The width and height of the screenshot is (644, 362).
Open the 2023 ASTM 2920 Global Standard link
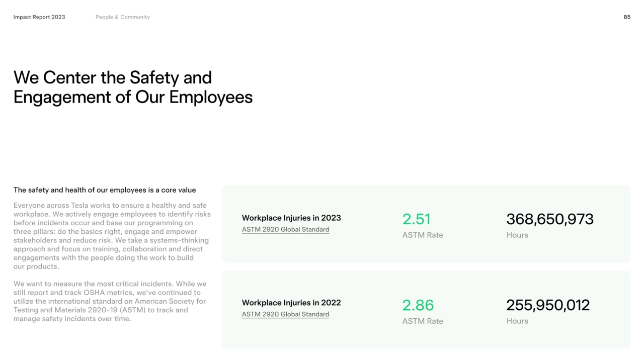coord(285,230)
